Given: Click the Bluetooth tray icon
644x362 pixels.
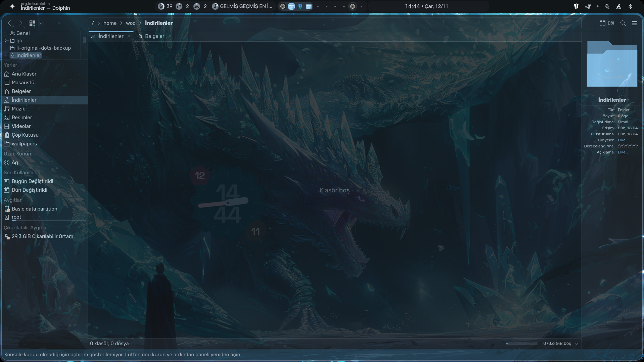Looking at the screenshot, I should (x=630, y=6).
